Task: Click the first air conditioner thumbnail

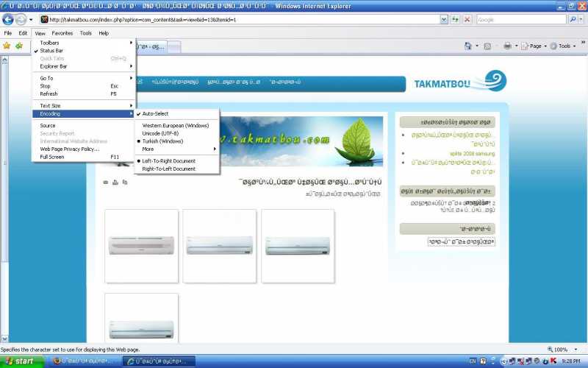Action: [x=141, y=246]
